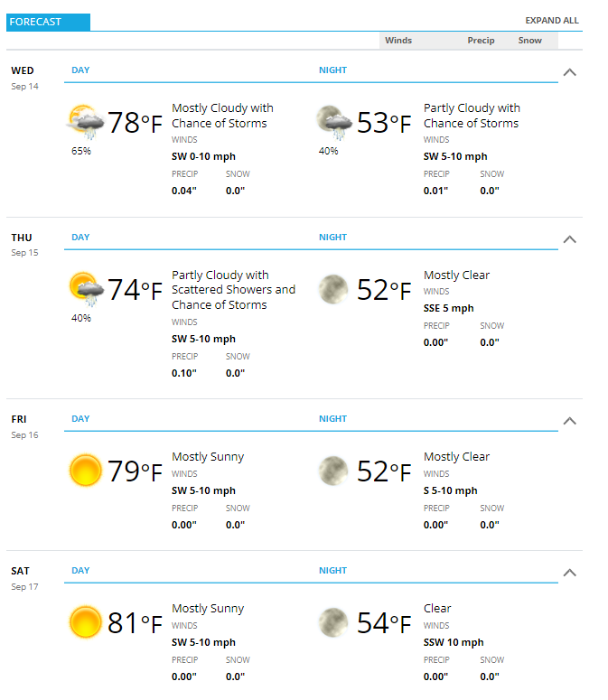
Task: Collapse the FRI Sep 16 forecast row
Action: coord(570,421)
